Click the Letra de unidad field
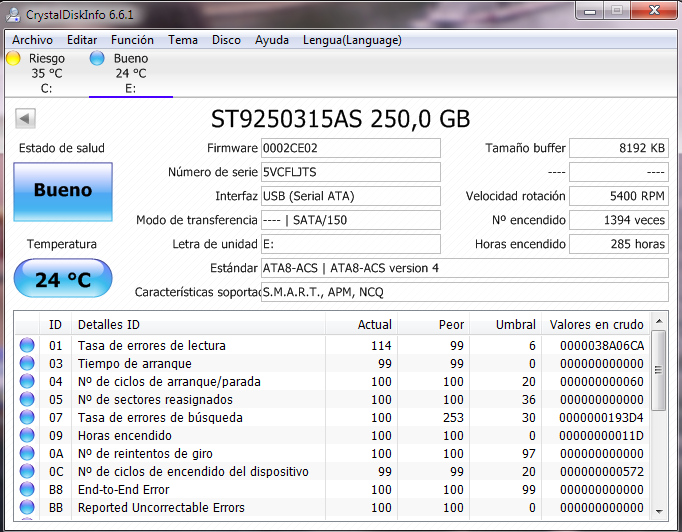The height and width of the screenshot is (532, 682). pos(351,244)
